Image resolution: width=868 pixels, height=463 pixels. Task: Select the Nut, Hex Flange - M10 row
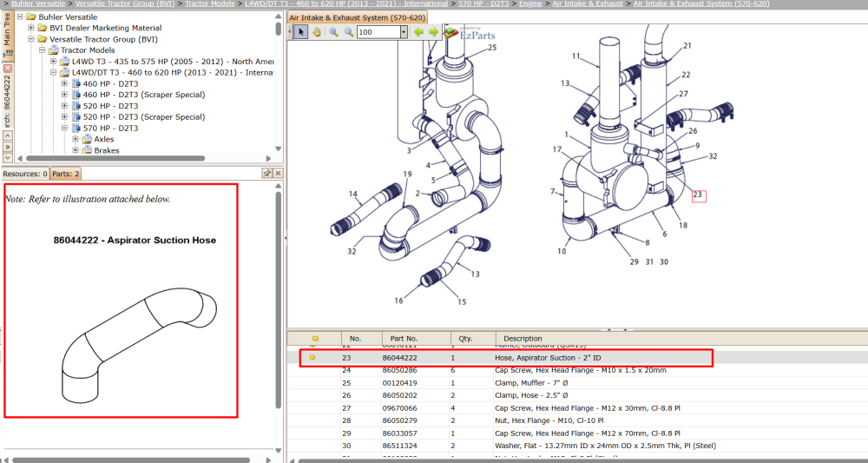[577, 420]
